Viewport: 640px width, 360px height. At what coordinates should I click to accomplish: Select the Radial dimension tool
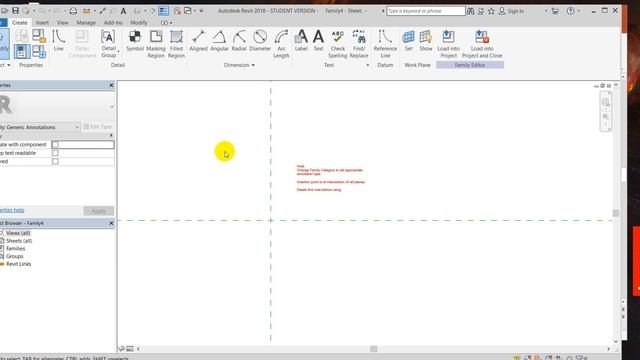239,40
